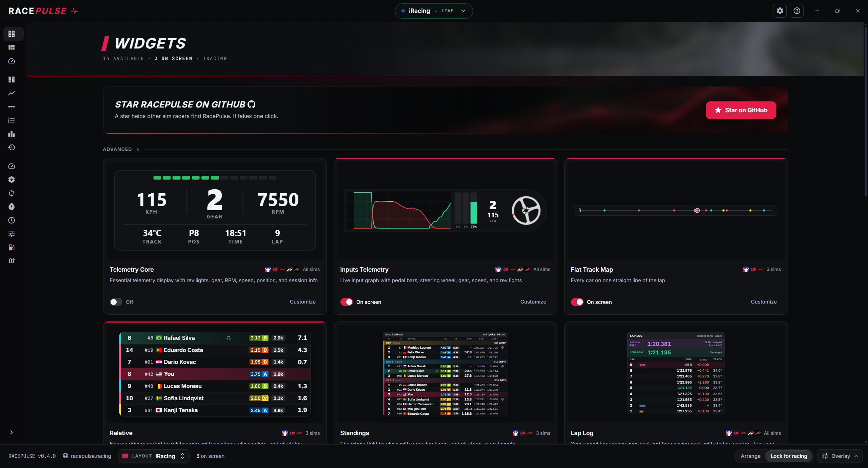This screenshot has height=468, width=868.
Task: Click the Standings widget preview thumbnail
Action: 445,374
